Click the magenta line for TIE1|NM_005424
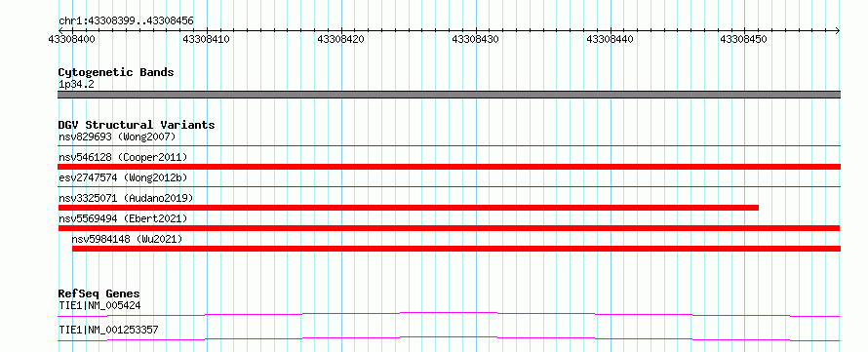868x352 pixels. point(449,314)
